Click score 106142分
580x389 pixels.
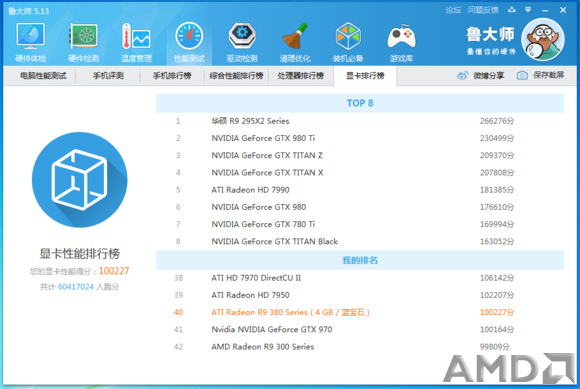click(497, 278)
